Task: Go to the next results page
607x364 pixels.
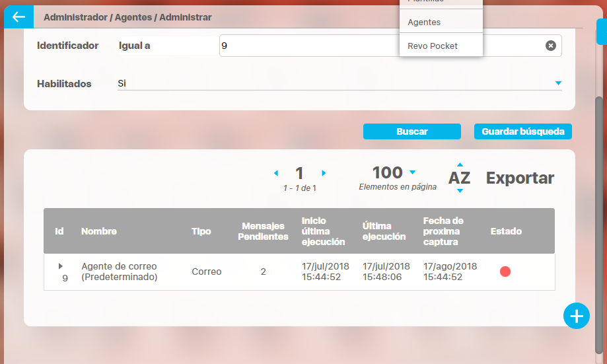Action: click(x=324, y=173)
